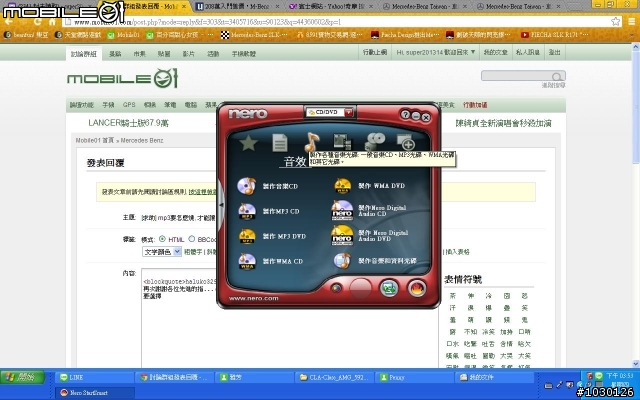Select the Copy and Backup discs category

click(375, 142)
